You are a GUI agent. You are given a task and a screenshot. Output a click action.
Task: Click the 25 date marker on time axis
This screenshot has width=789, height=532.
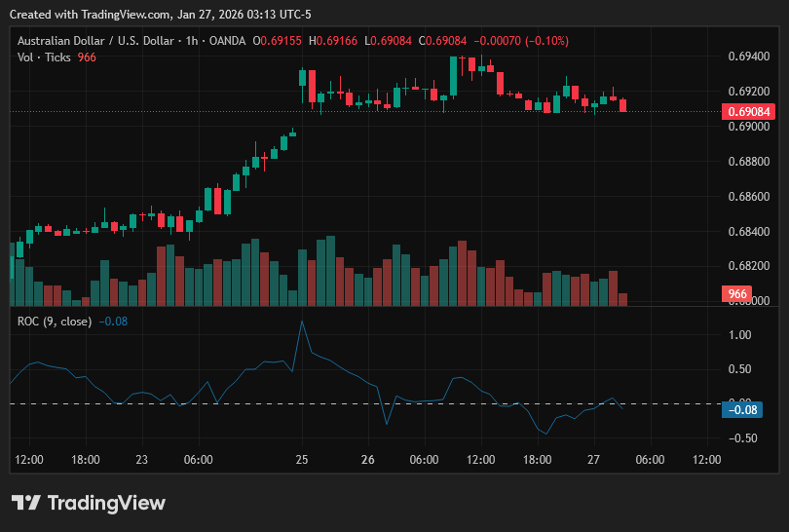[302, 460]
